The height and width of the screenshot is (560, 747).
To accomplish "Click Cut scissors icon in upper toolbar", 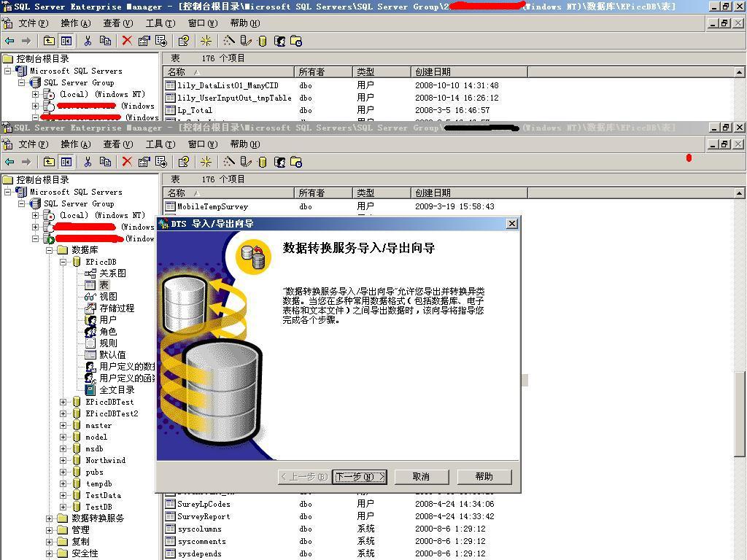I will coord(88,41).
